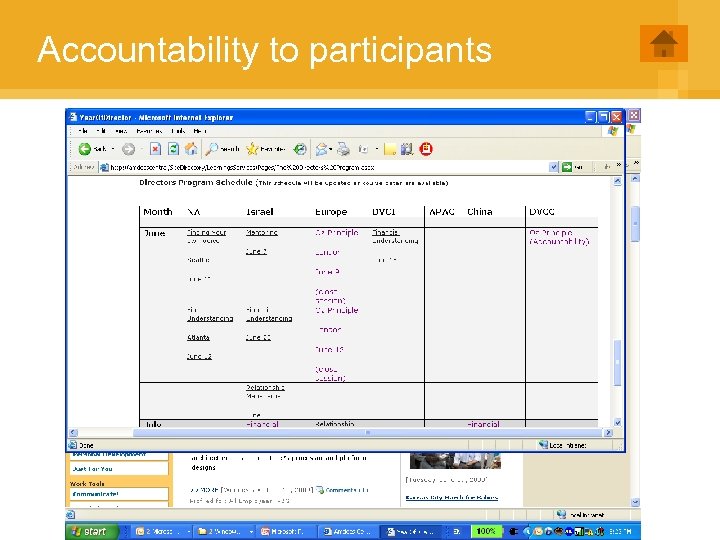This screenshot has width=720, height=540.
Task: Expand the Mail button dropdown arrow
Action: pyautogui.click(x=331, y=149)
